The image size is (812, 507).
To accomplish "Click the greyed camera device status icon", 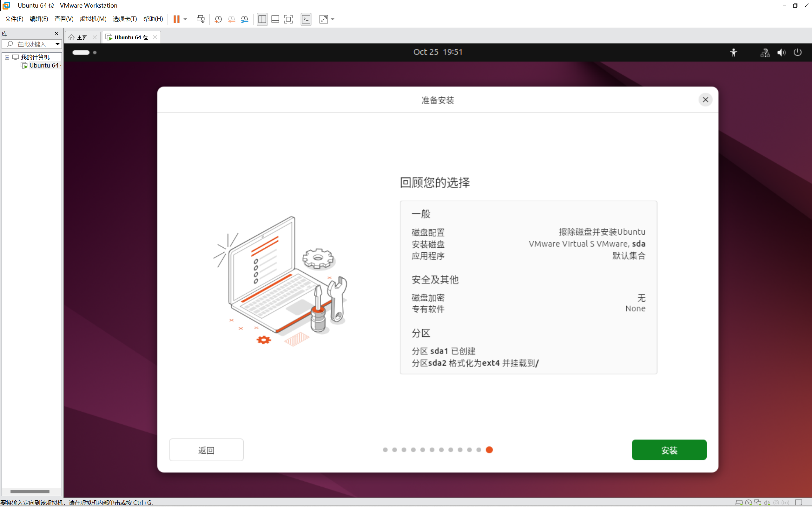I will [x=776, y=502].
